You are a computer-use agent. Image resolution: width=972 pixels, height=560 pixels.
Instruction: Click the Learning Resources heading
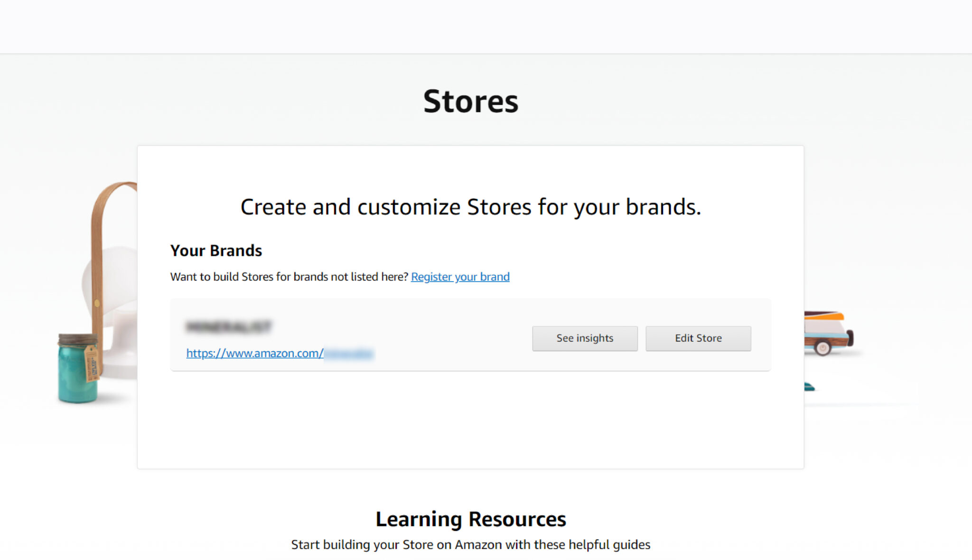(471, 519)
